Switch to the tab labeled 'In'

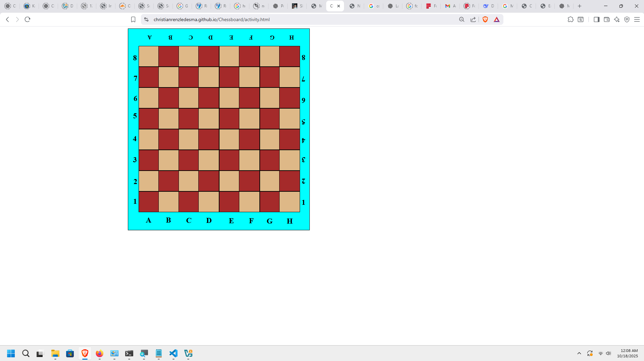tap(106, 6)
